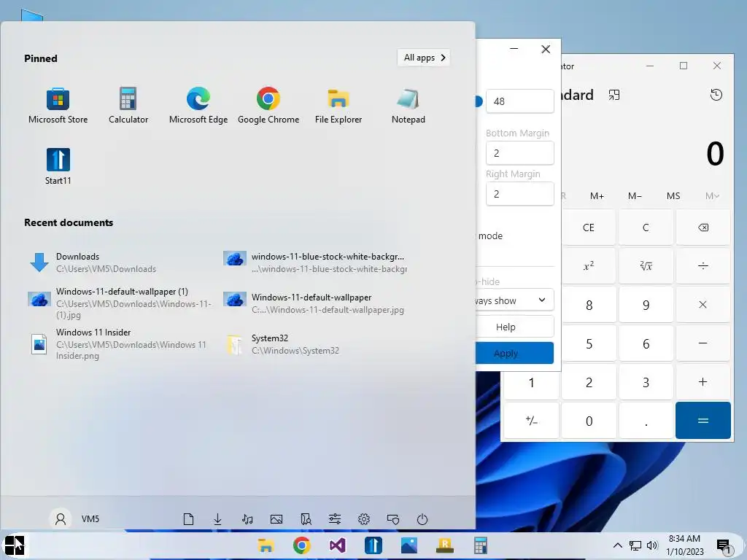Open Documents shortcut icon in Start footer
The height and width of the screenshot is (560, 747).
pyautogui.click(x=188, y=519)
